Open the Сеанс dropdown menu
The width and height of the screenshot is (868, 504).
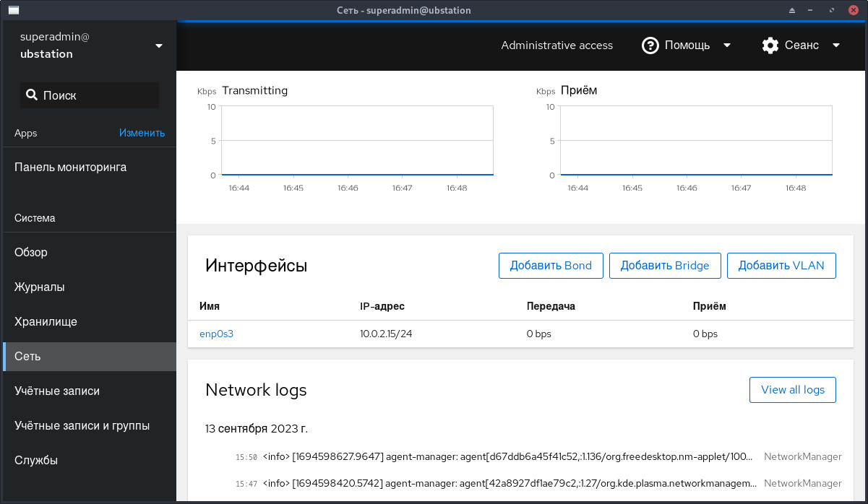tap(802, 45)
